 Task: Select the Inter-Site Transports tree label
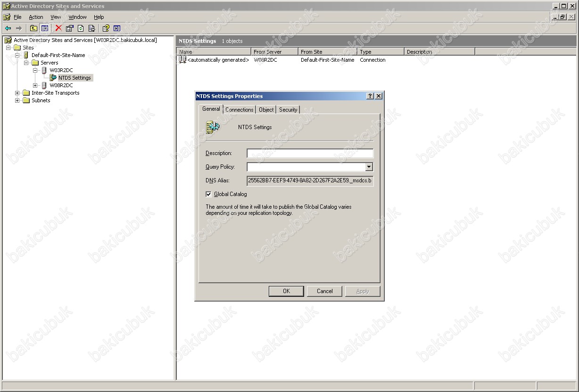pyautogui.click(x=55, y=93)
